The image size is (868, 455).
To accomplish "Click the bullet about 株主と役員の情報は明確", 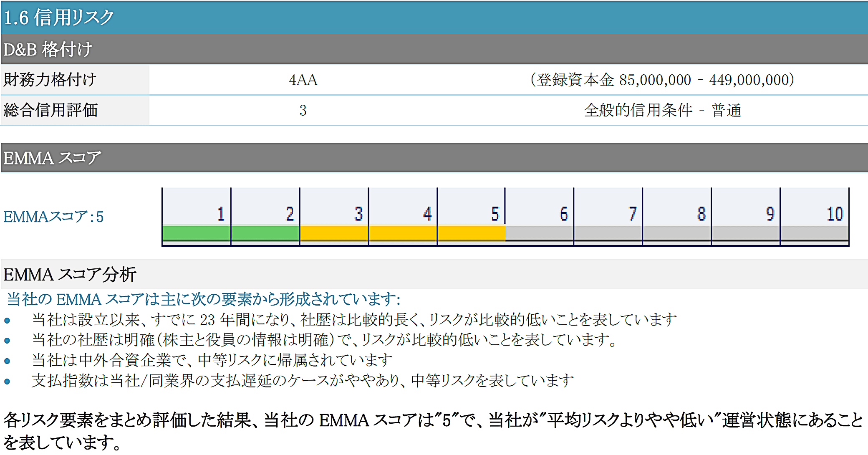I will [324, 340].
